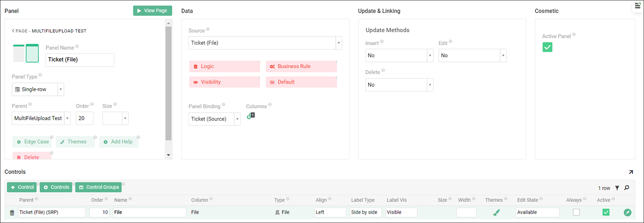Click the control Order field showing 10

(x=99, y=212)
